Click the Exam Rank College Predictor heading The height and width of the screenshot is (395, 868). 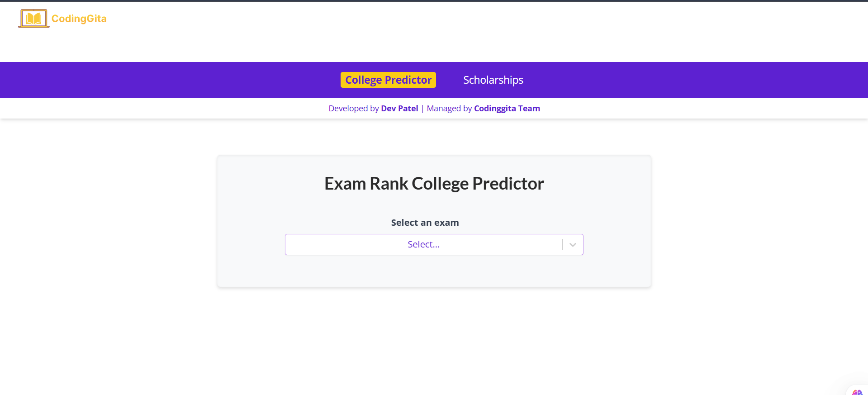[434, 183]
